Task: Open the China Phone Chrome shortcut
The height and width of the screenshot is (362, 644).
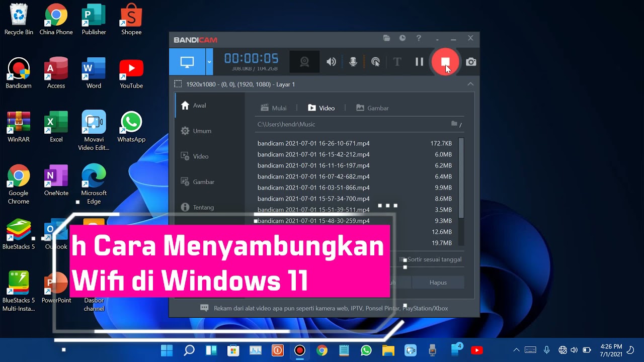Action: tap(56, 20)
